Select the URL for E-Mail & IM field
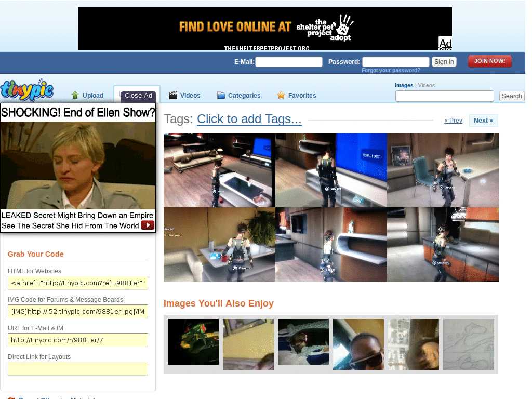This screenshot has height=399, width=532. click(x=78, y=340)
